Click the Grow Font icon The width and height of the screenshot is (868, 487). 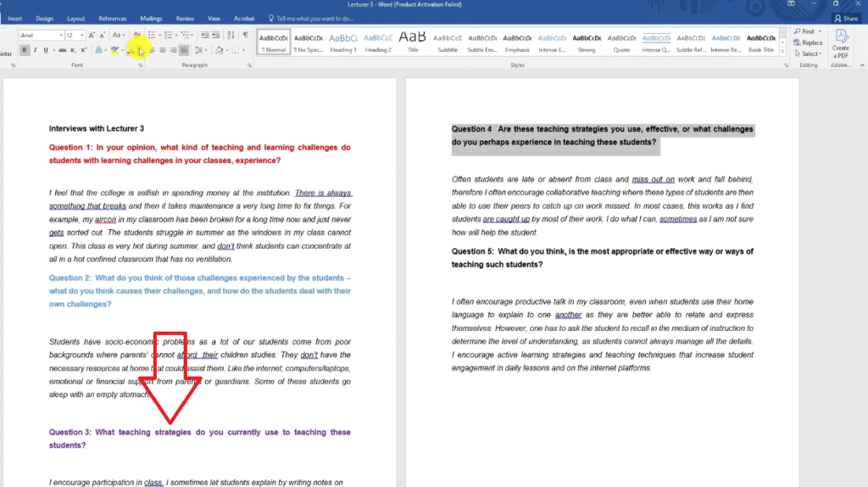click(92, 35)
